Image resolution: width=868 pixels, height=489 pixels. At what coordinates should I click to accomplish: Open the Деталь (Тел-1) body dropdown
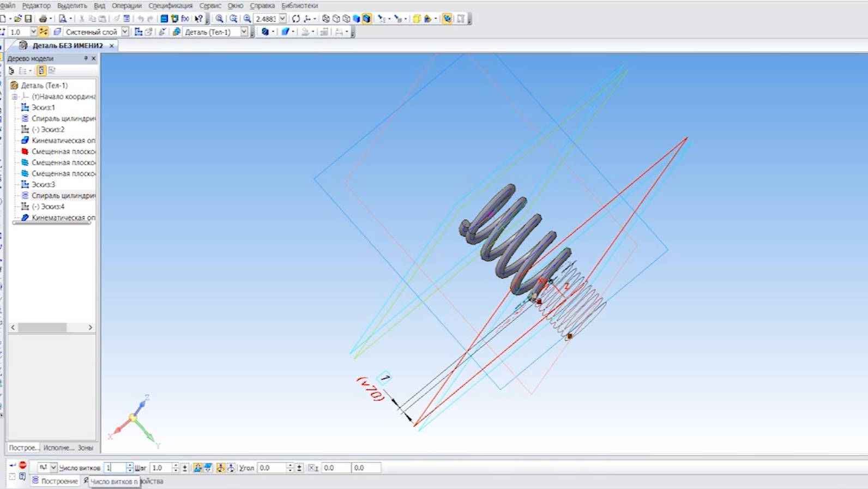[244, 32]
